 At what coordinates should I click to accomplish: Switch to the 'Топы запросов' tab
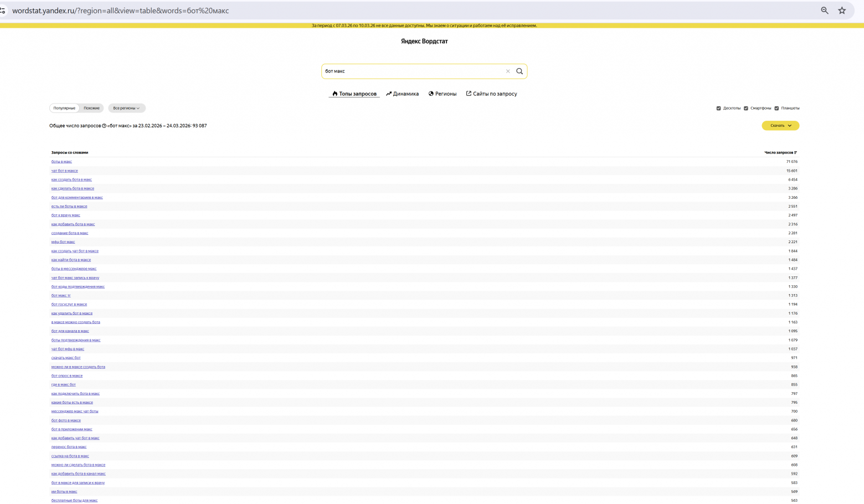354,94
